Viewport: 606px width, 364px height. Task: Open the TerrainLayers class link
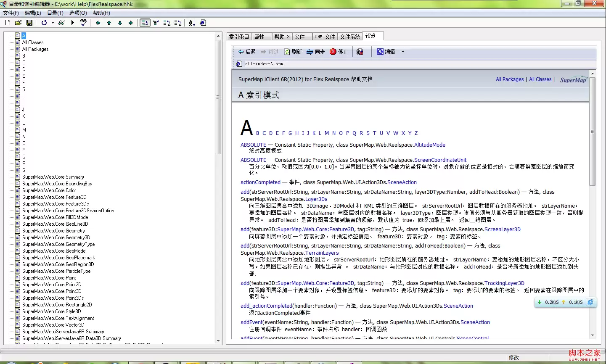322,253
